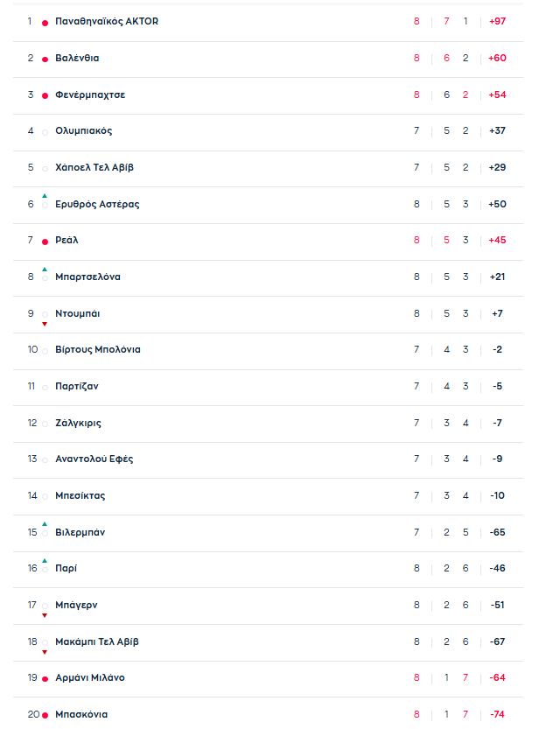Image resolution: width=560 pixels, height=729 pixels.
Task: Click the -65 differential for Βιλερμπάν
Action: click(497, 532)
